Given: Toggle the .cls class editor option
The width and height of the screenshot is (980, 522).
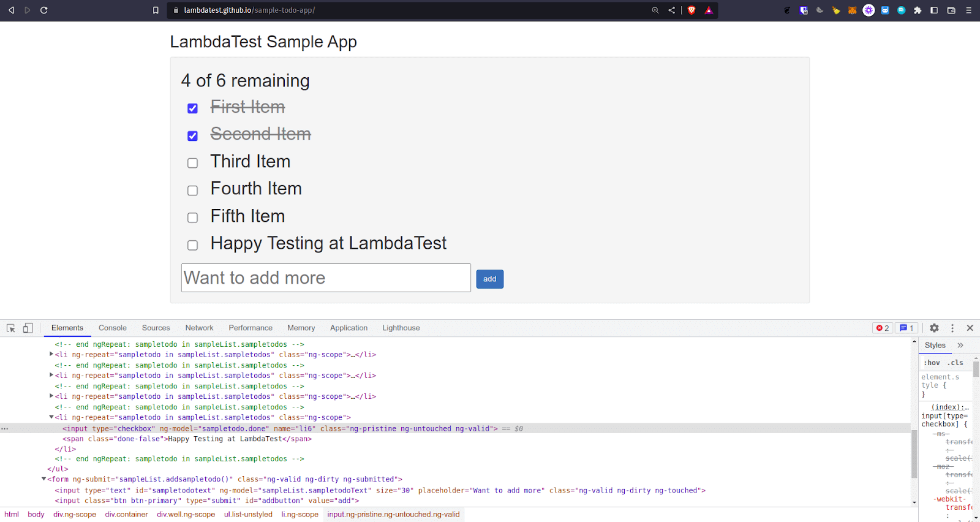Looking at the screenshot, I should (956, 363).
